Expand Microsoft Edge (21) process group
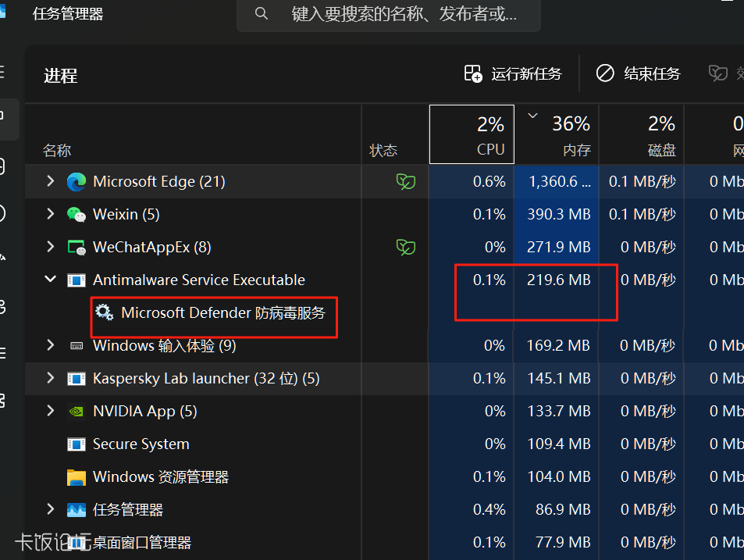Viewport: 744px width, 560px height. (51, 181)
